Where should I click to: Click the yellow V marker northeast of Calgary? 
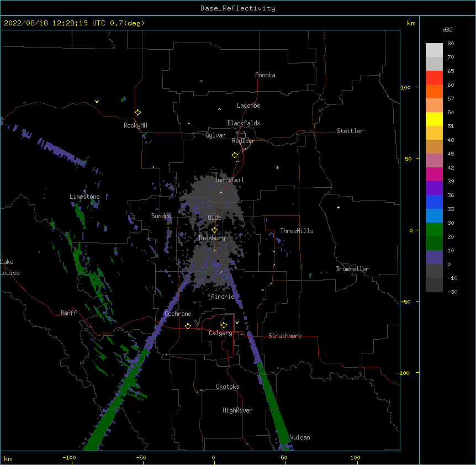coord(237,323)
